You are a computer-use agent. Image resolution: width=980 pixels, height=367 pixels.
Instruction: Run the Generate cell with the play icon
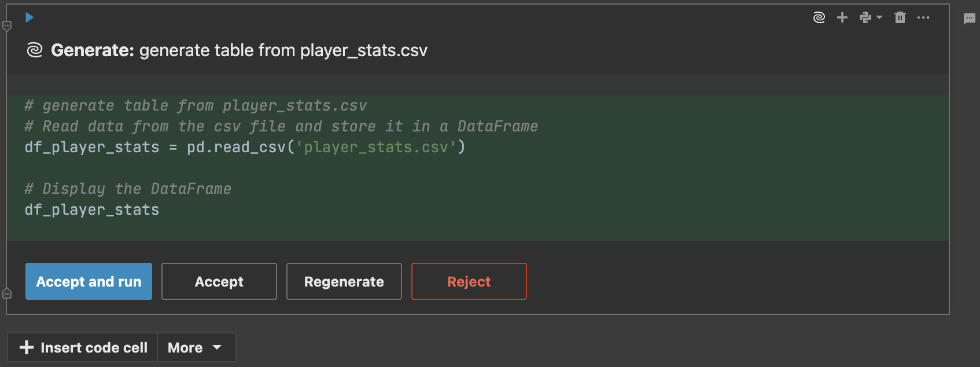pos(30,17)
